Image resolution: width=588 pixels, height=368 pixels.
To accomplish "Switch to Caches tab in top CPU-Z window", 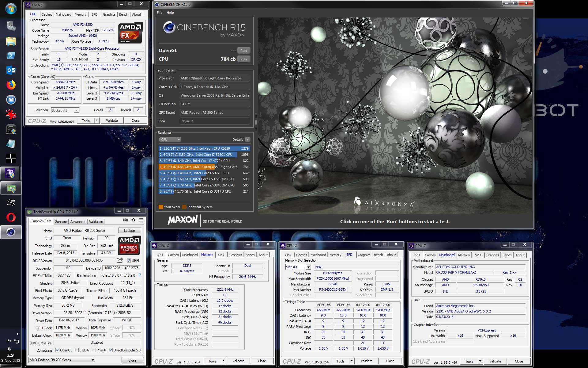I will pos(47,14).
